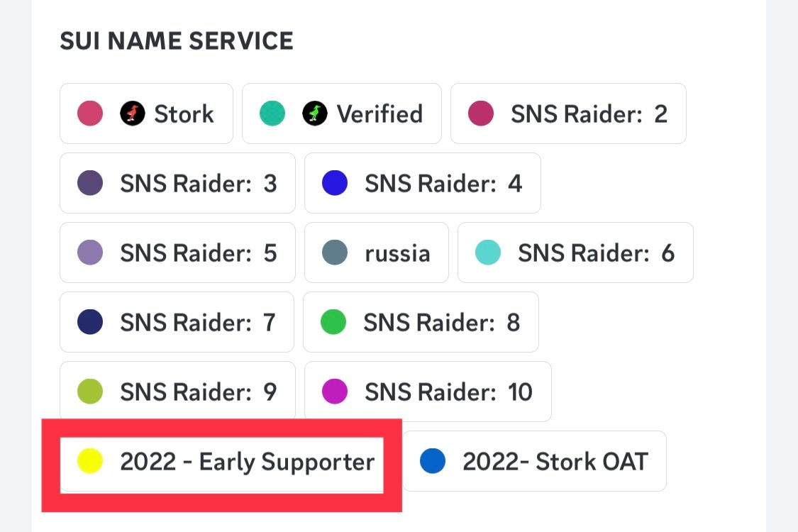Click the magenta dot on SNS Raider 10
The image size is (798, 532).
coord(334,392)
